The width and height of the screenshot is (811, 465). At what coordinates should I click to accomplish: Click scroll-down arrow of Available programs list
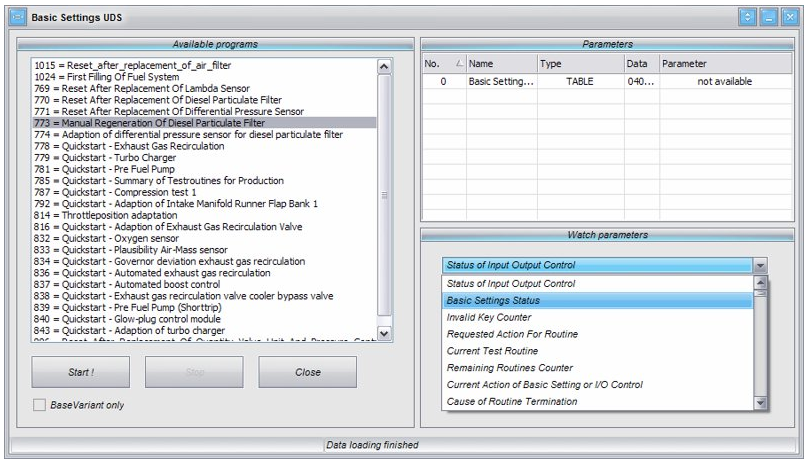(x=385, y=332)
